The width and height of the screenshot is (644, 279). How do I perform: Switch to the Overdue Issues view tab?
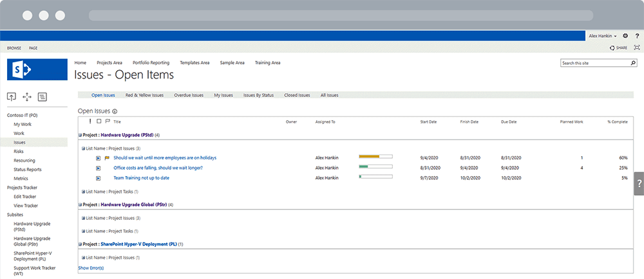189,95
